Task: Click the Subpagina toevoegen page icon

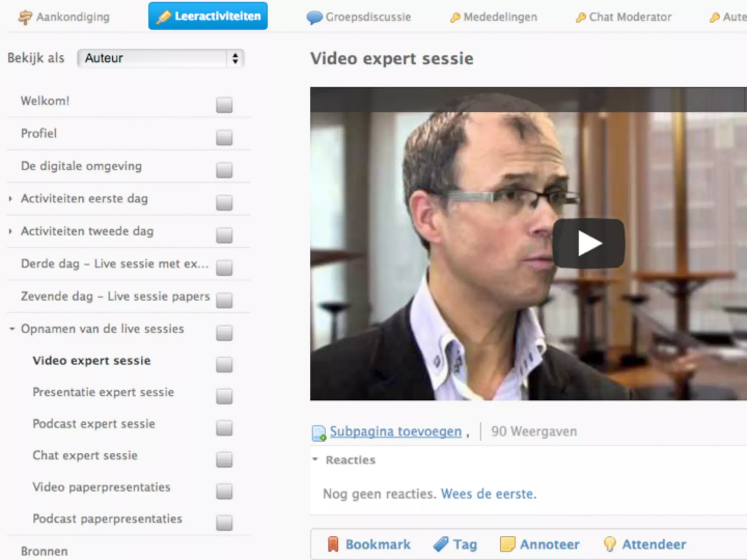Action: click(319, 433)
